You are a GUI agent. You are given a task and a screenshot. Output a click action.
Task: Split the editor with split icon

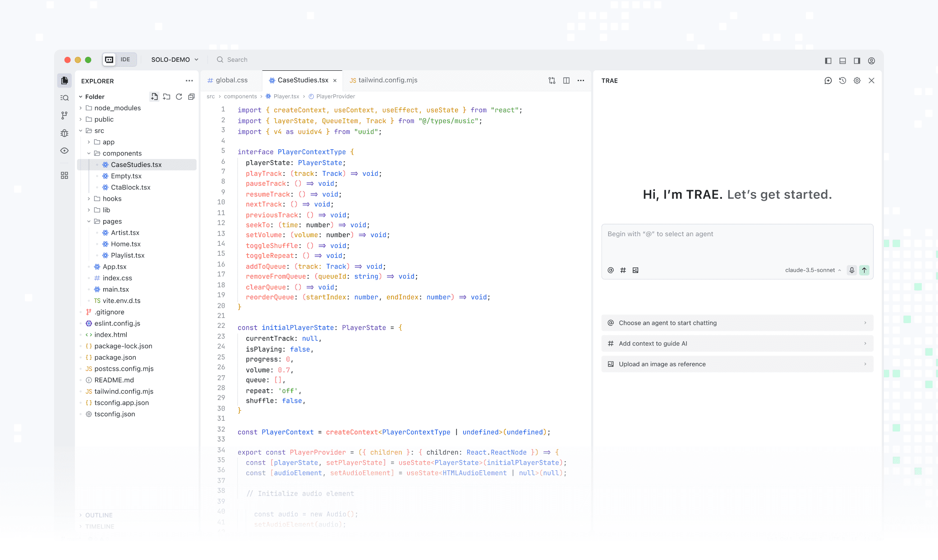click(566, 81)
